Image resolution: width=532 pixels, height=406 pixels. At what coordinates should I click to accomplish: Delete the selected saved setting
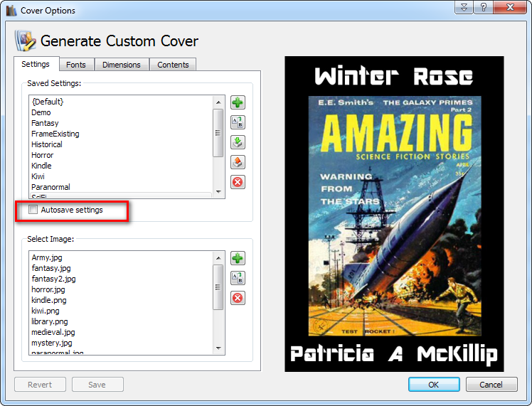[238, 182]
